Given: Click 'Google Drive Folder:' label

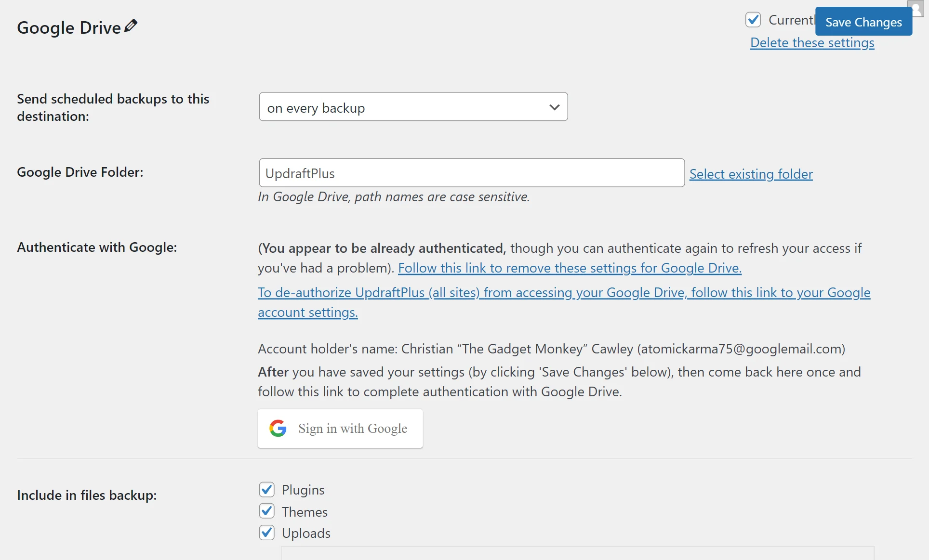Looking at the screenshot, I should pos(80,172).
